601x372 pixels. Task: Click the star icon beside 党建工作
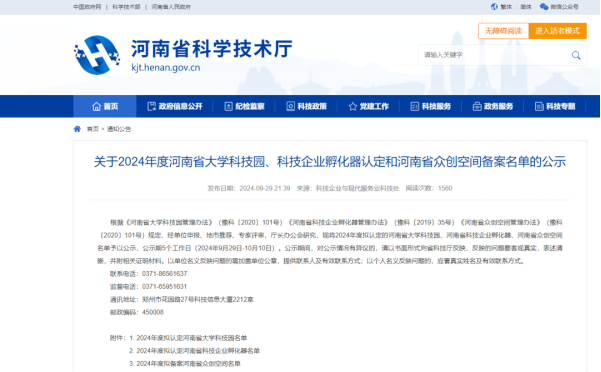[353, 107]
